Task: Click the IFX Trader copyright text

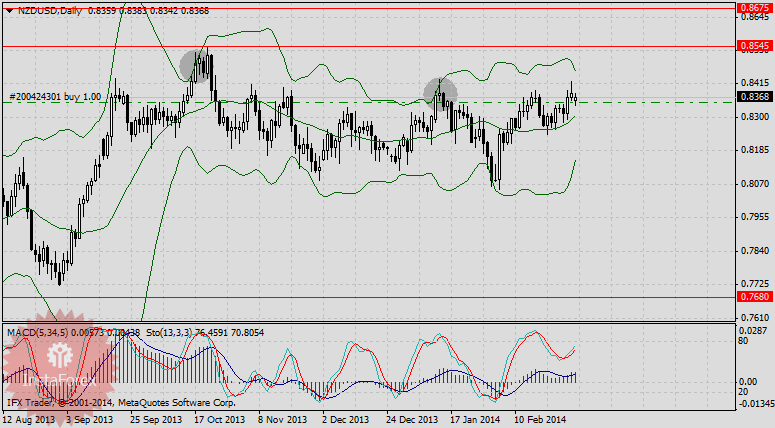Action: coord(118,402)
